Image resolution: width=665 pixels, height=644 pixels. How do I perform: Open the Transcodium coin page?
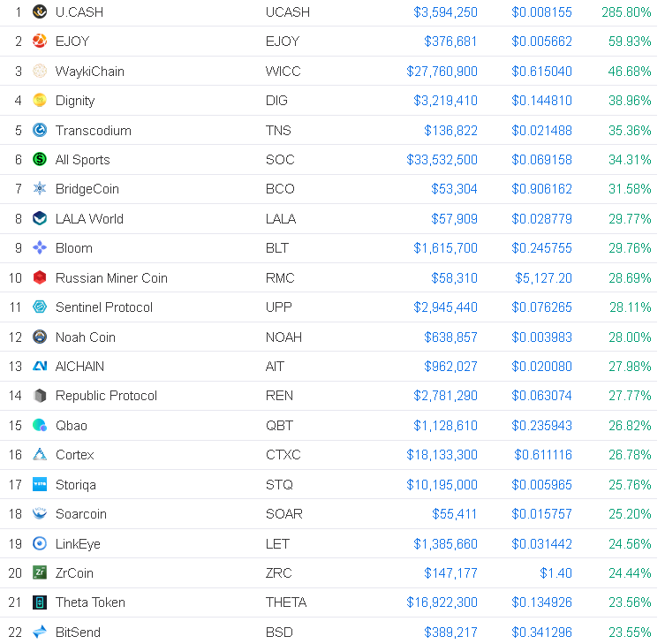(94, 130)
